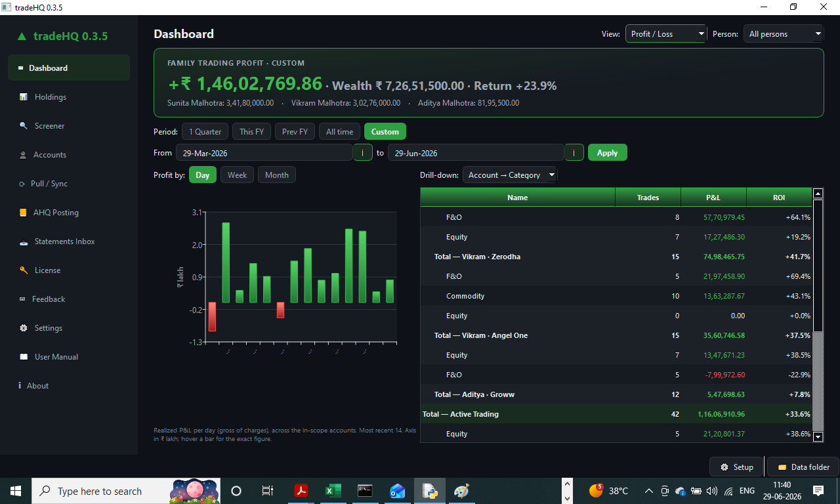This screenshot has height=504, width=840.
Task: Sort table by P&L column
Action: (x=713, y=198)
